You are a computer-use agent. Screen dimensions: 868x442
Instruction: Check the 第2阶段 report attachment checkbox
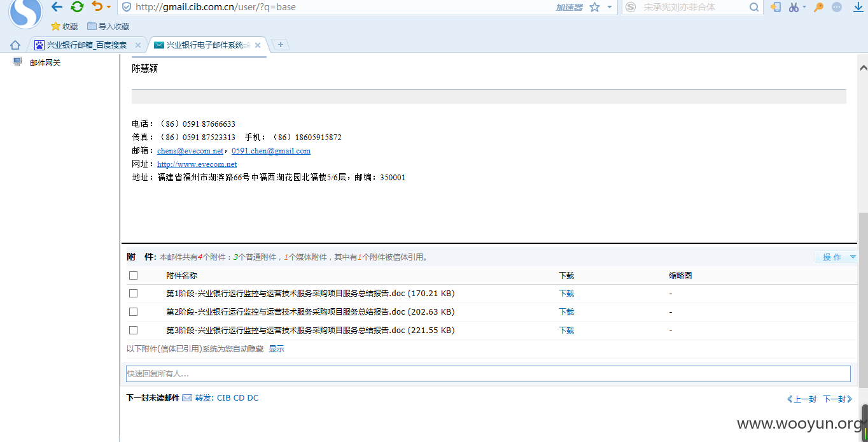[133, 312]
